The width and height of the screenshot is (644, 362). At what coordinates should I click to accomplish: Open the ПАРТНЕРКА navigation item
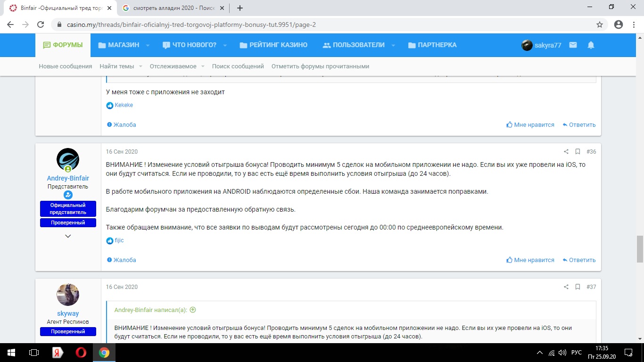point(432,45)
